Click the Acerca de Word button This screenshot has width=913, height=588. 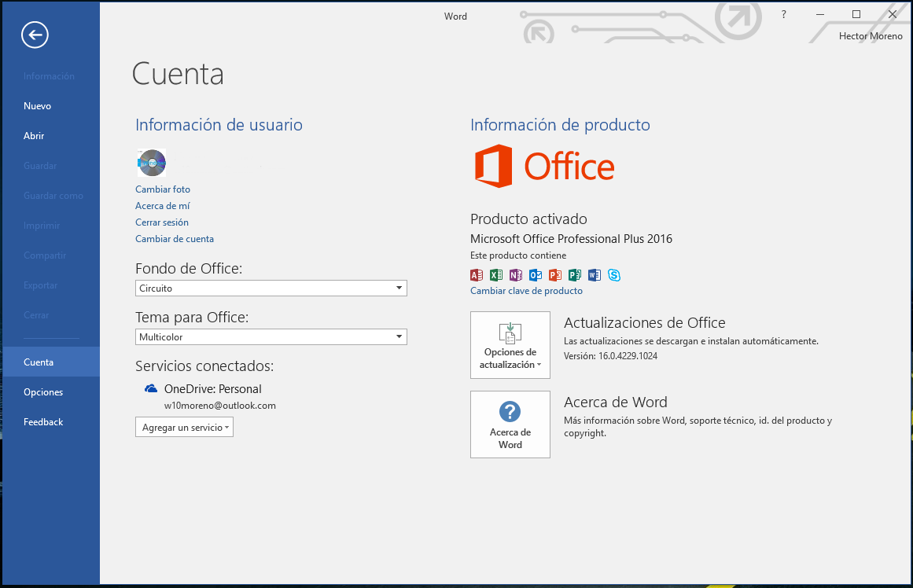coord(510,424)
